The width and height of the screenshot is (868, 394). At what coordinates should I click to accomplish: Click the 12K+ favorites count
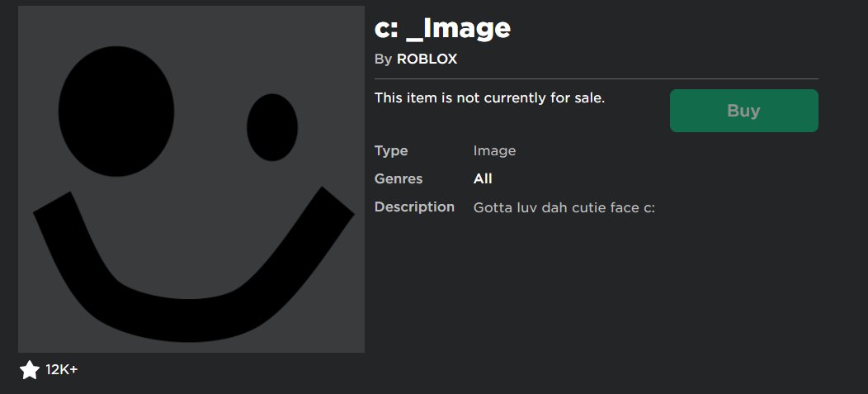pos(61,369)
